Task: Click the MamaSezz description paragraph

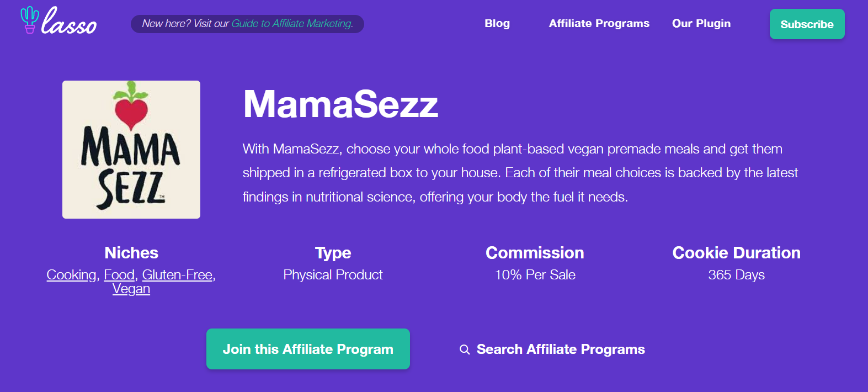Action: (x=520, y=173)
